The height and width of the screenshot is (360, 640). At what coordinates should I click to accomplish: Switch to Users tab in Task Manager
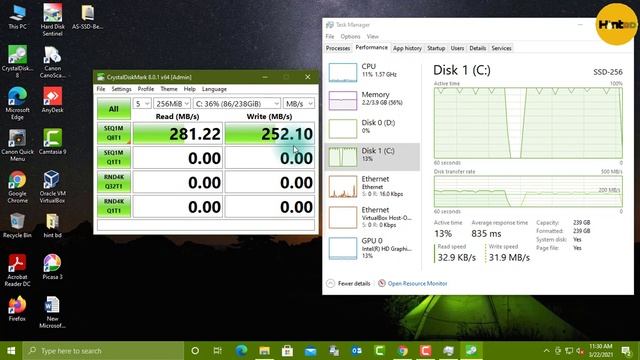tap(457, 48)
